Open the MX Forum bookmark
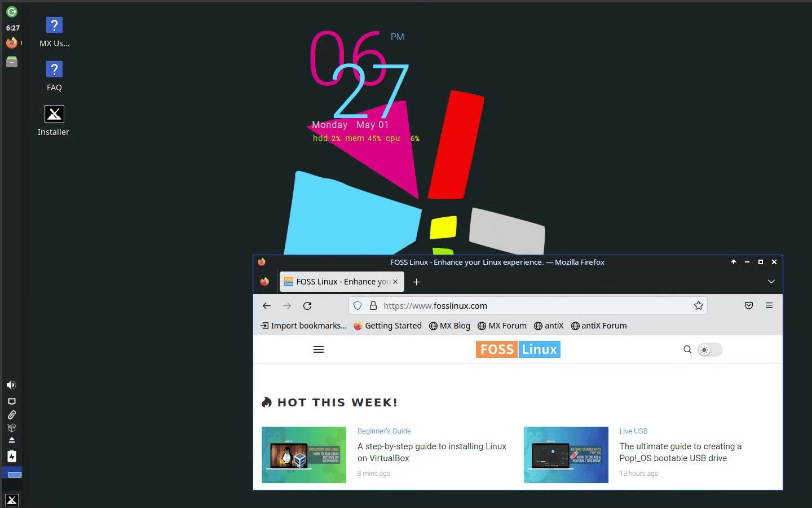 pos(502,326)
